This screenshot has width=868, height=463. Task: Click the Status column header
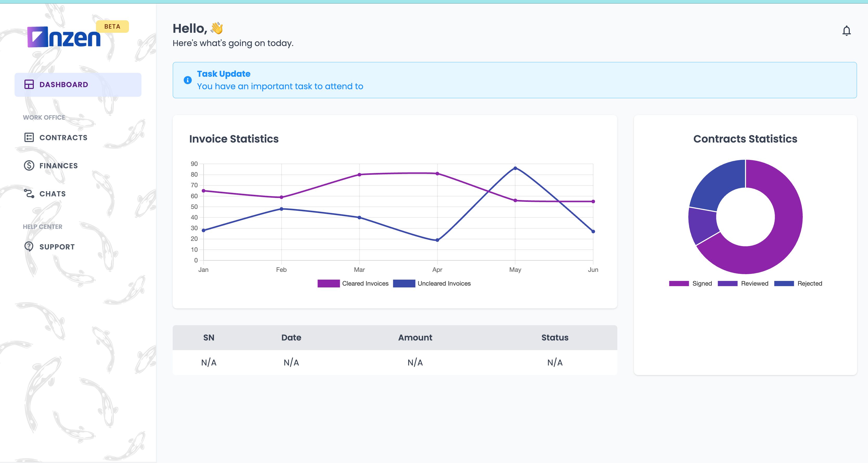click(555, 338)
